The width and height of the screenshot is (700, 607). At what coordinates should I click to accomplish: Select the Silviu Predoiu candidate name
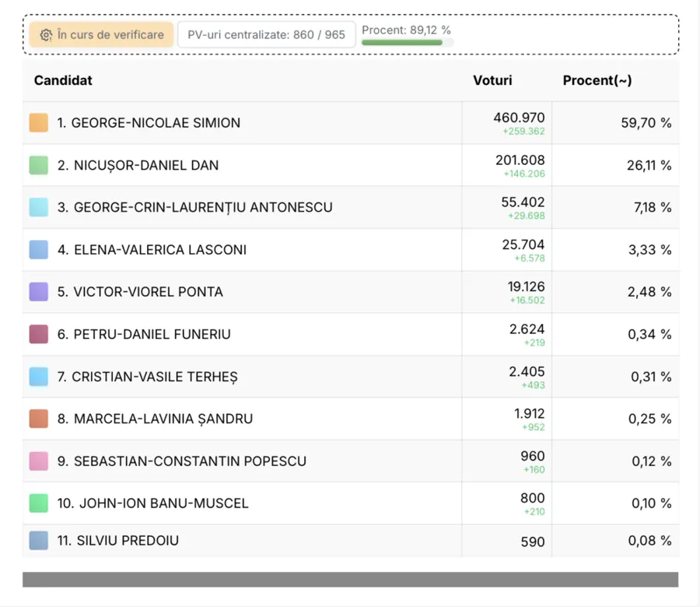[x=118, y=540]
